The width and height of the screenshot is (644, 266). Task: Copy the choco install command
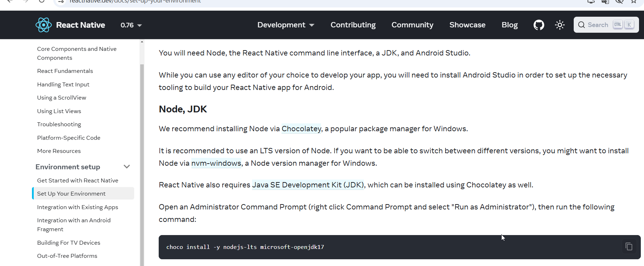[629, 246]
